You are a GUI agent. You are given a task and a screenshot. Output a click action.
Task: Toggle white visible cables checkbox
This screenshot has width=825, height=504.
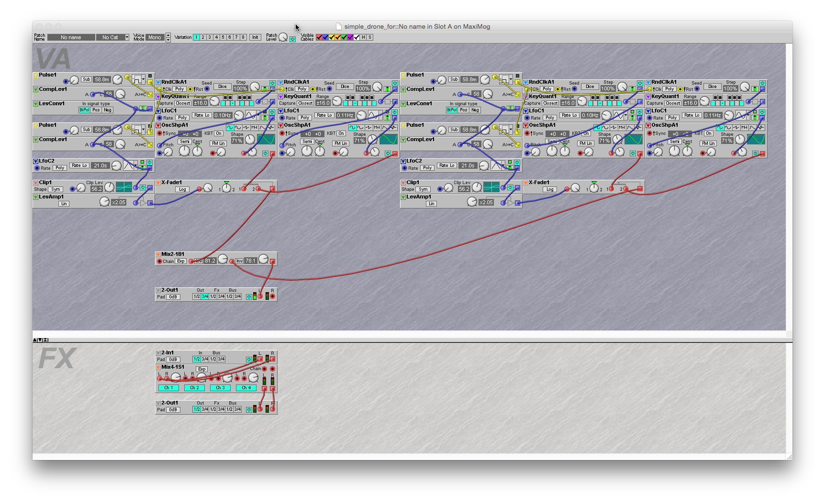click(357, 37)
